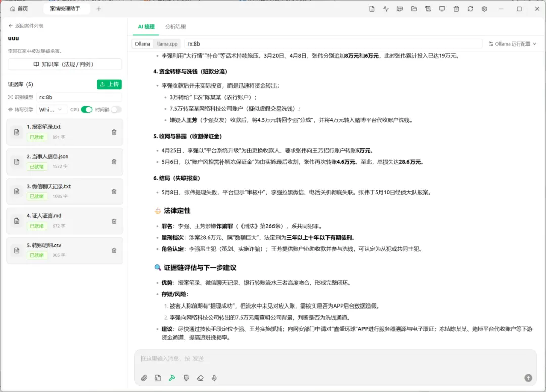The width and height of the screenshot is (546, 392).
Task: Select the Ollama backend option
Action: [143, 44]
